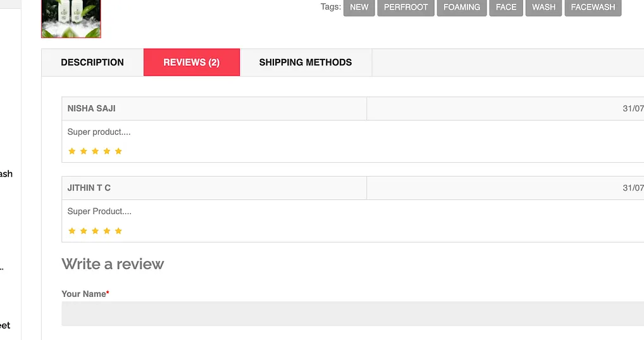This screenshot has width=644, height=340.
Task: Choose the WASH tag
Action: (543, 8)
